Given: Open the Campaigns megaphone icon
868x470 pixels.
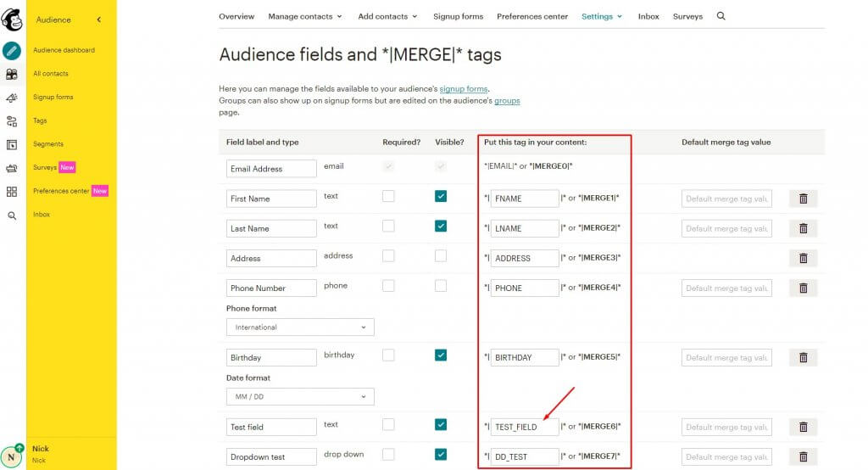Looking at the screenshot, I should [x=12, y=98].
